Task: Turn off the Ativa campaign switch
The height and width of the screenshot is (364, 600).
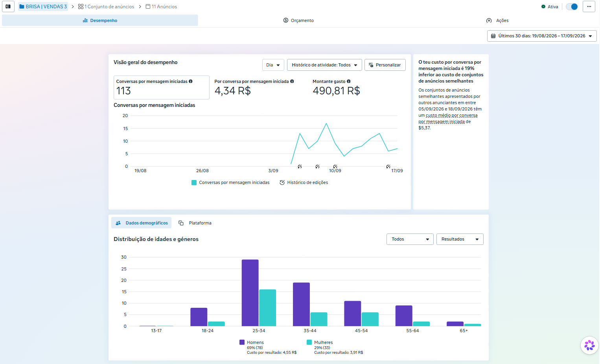Action: 572,7
